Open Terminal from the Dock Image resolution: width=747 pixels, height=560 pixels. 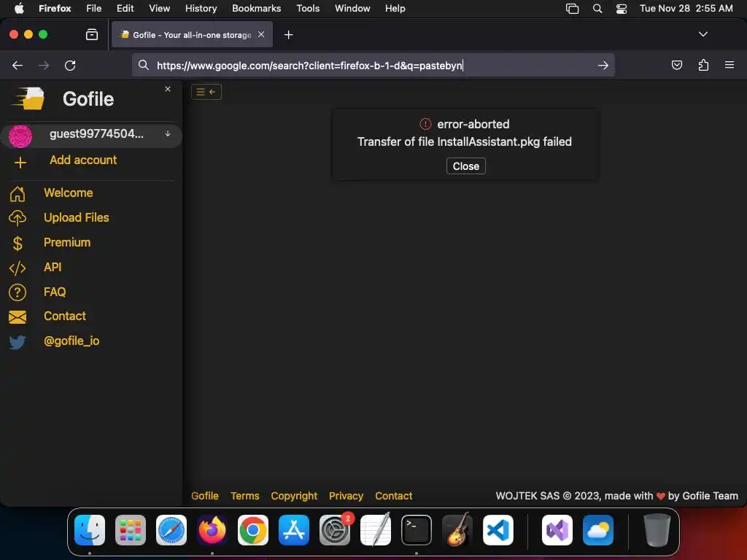pyautogui.click(x=417, y=530)
